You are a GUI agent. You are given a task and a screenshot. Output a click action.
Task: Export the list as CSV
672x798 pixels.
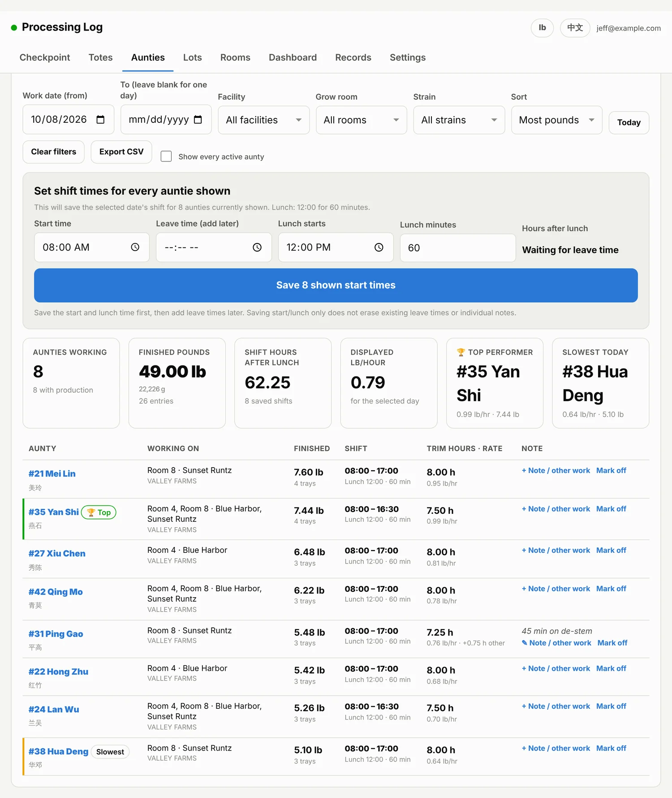point(121,152)
